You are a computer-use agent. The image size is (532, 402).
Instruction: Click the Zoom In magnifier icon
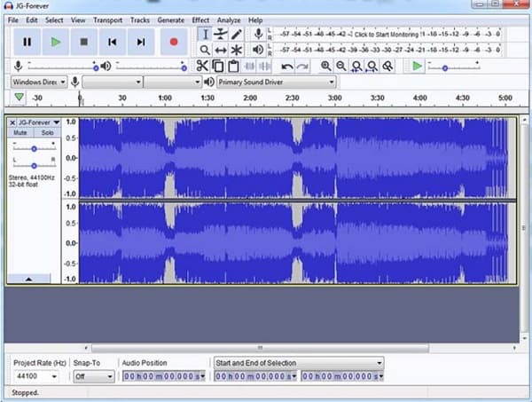point(326,66)
